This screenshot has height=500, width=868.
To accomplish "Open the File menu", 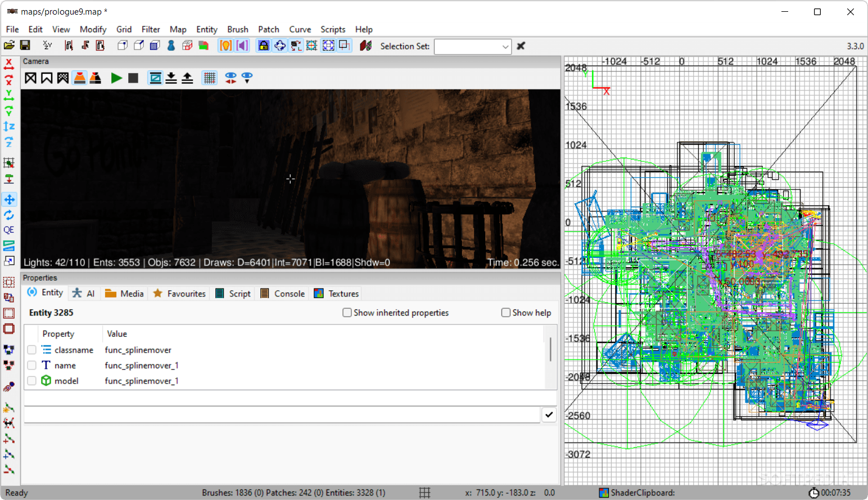I will (12, 29).
